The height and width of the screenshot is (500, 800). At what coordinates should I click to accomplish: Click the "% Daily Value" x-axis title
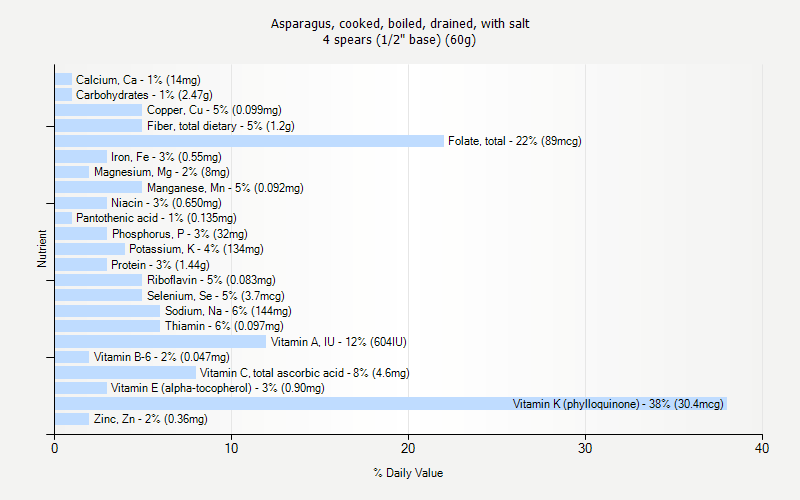(x=408, y=473)
